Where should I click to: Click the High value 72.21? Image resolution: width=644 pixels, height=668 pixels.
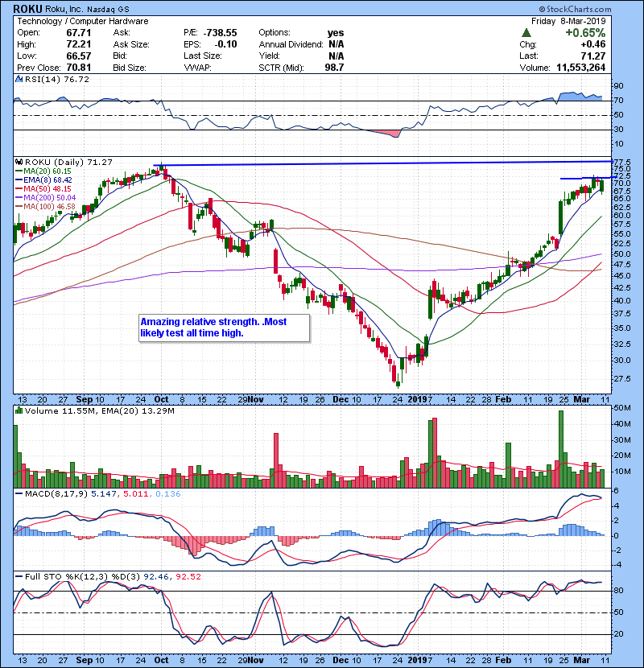(x=78, y=44)
